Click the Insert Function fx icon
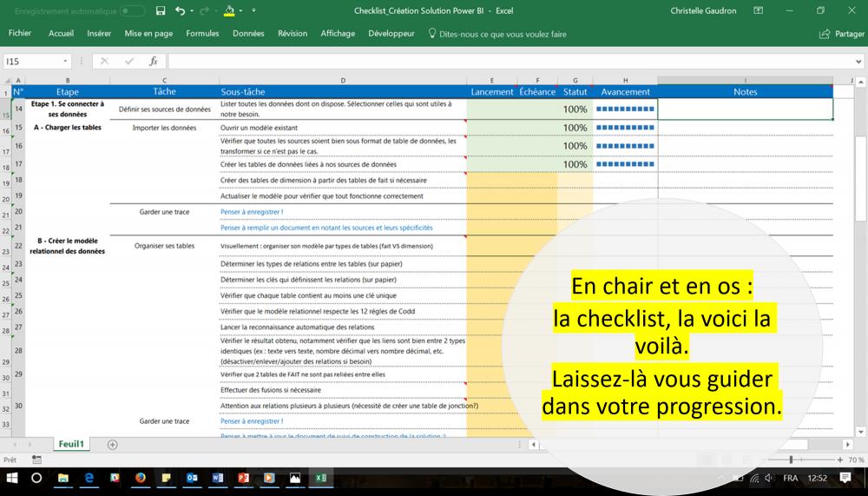 click(x=154, y=61)
